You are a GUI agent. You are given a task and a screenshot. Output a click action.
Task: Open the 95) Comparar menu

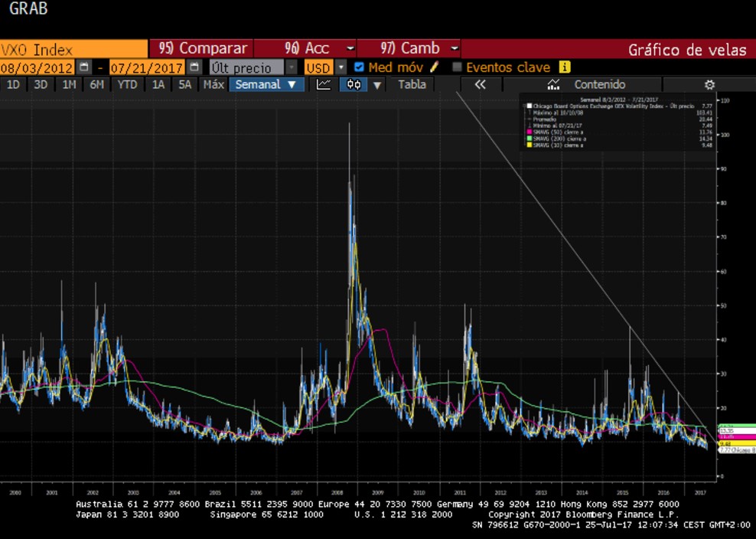click(202, 49)
